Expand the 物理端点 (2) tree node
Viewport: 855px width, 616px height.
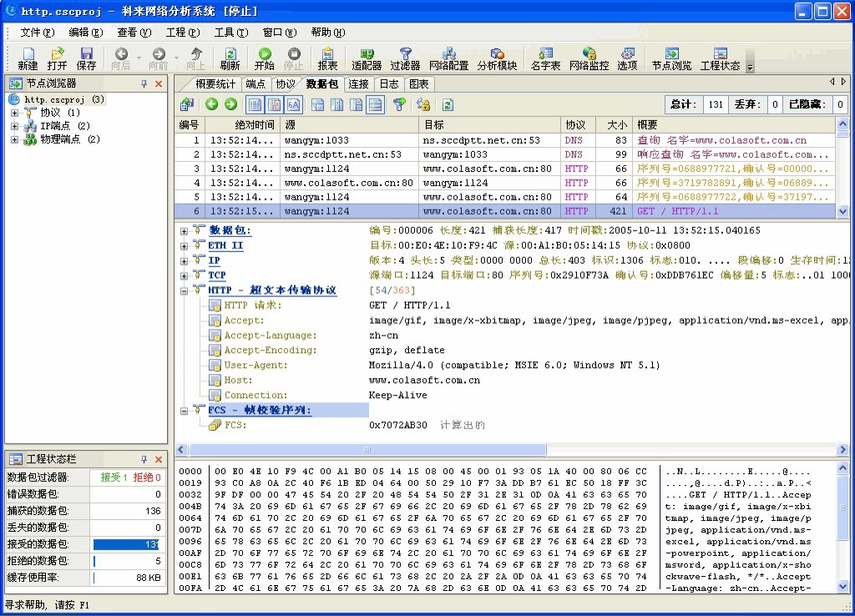coord(15,139)
